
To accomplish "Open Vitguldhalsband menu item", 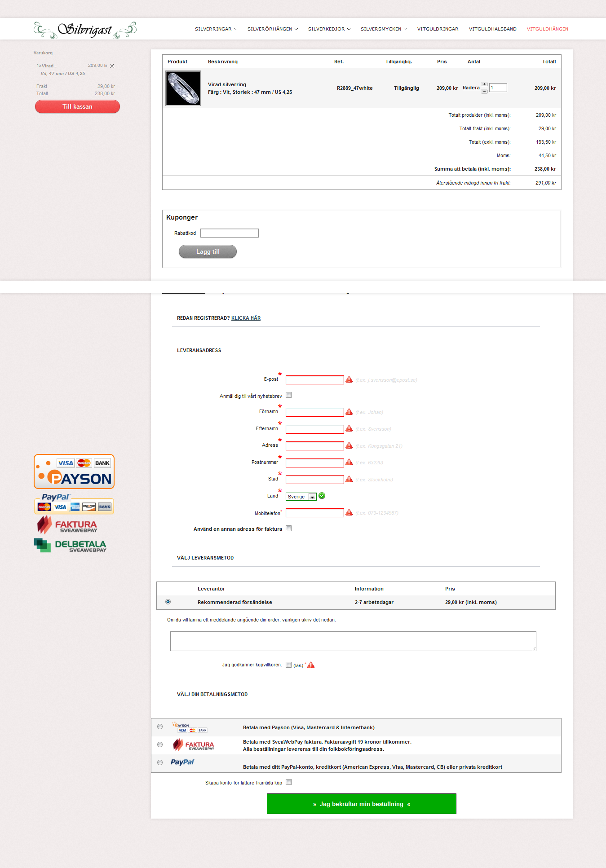I will point(493,29).
